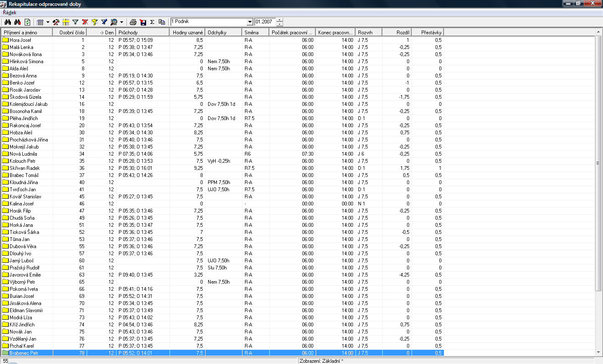Click the folder icon beside 'Eldman Slavomír'
The image size is (603, 364).
[5, 310]
